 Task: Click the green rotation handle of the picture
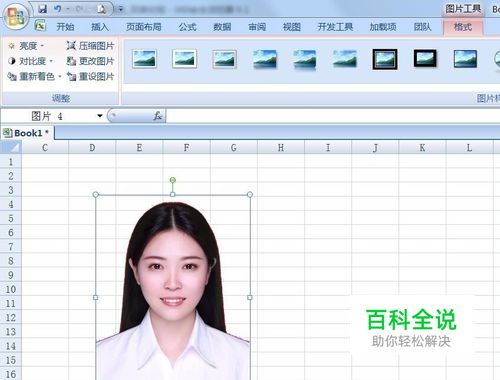pos(173,180)
